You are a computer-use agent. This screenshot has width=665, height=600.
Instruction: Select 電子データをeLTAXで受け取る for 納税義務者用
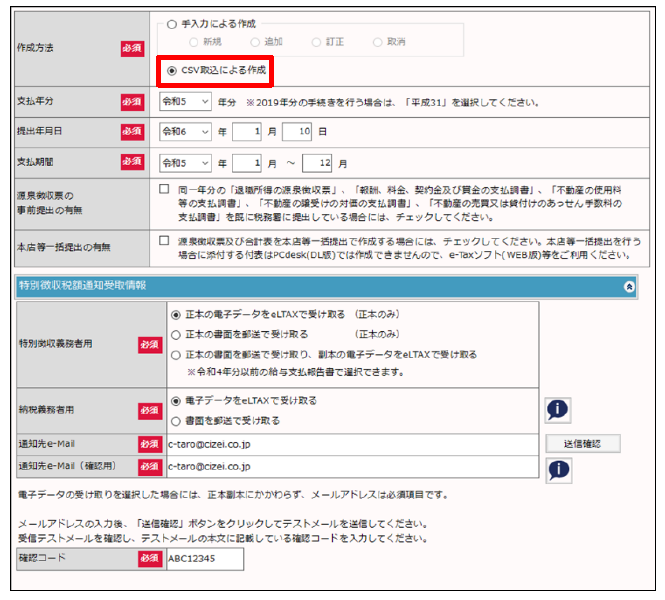(x=176, y=400)
